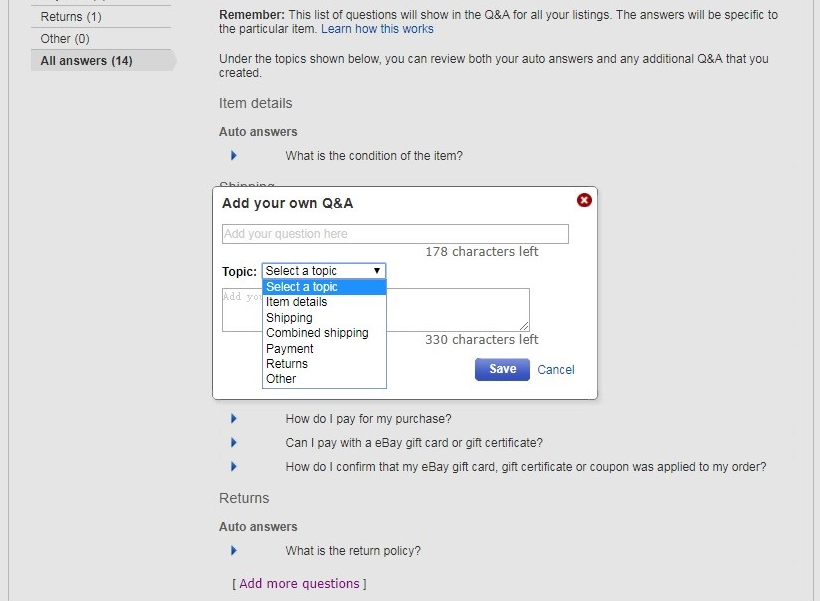
Task: Expand the 'How do I pay' question arrow
Action: [x=234, y=419]
